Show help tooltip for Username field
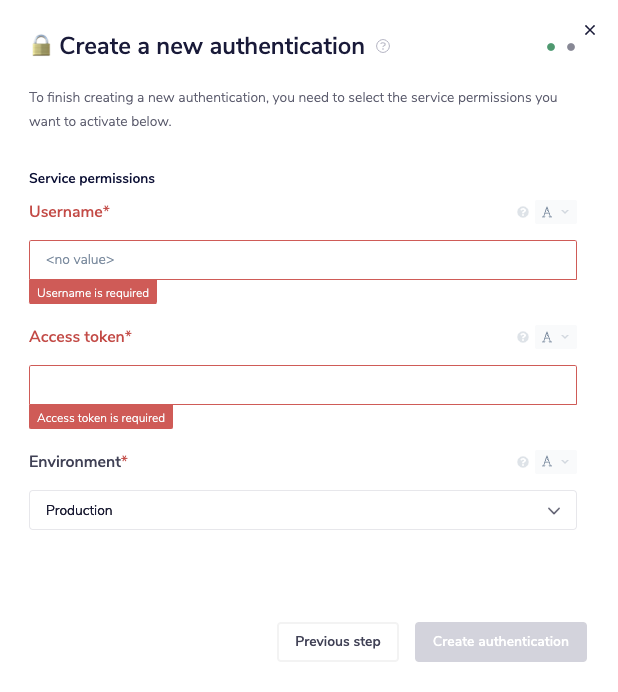 point(522,212)
